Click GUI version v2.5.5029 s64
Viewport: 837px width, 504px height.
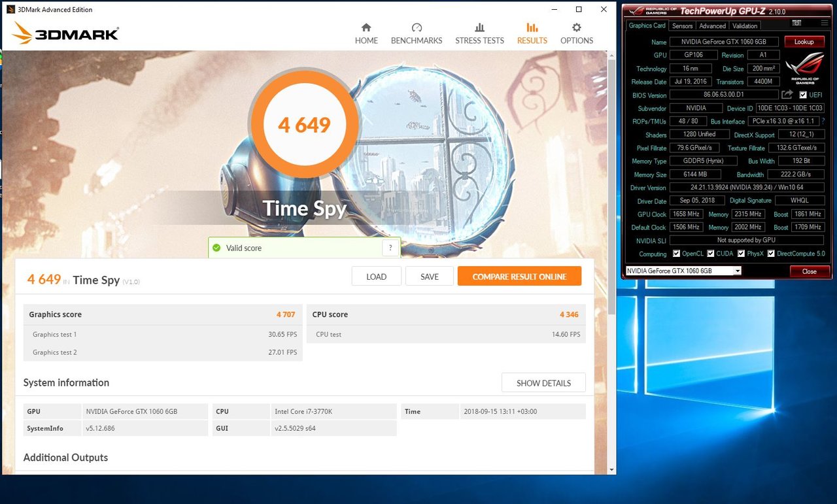[x=333, y=428]
